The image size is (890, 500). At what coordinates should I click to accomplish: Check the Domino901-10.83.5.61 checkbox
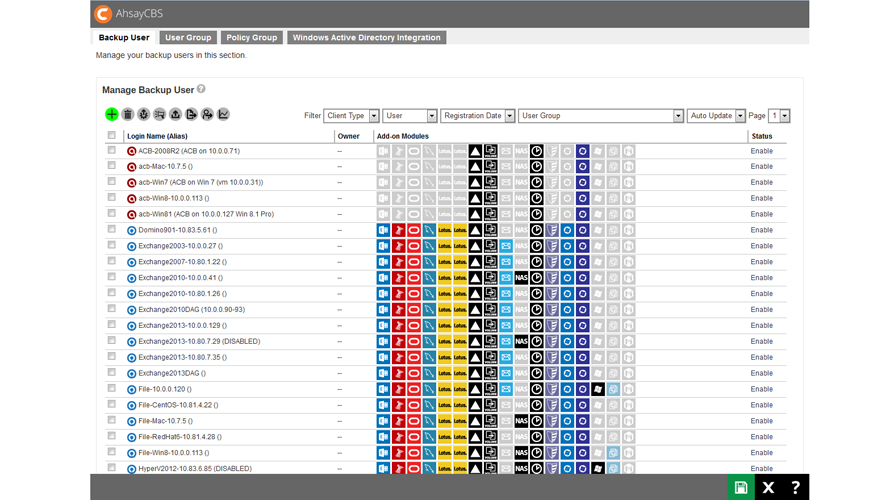(x=112, y=229)
